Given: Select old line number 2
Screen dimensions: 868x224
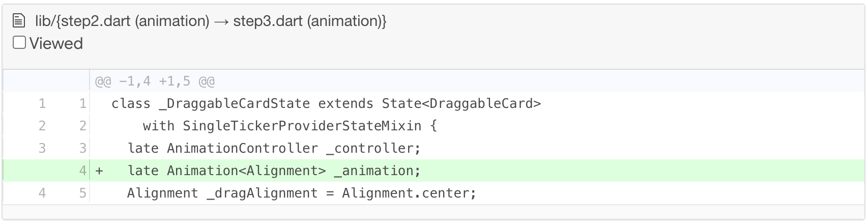Looking at the screenshot, I should click(42, 126).
